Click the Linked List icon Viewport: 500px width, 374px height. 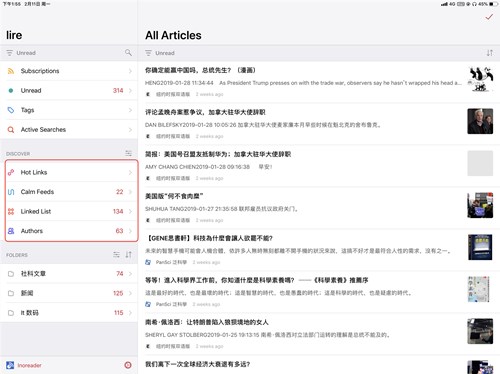[11, 211]
